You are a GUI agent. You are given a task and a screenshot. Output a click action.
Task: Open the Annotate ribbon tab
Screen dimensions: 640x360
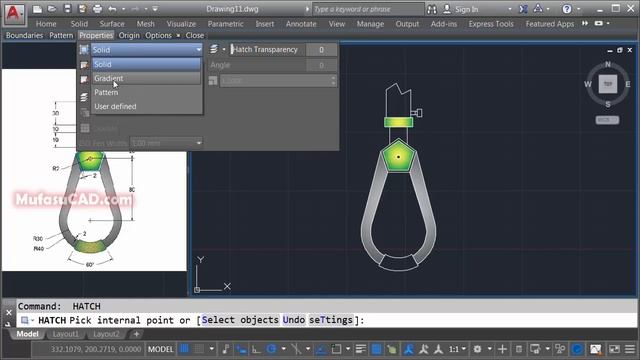(301, 24)
